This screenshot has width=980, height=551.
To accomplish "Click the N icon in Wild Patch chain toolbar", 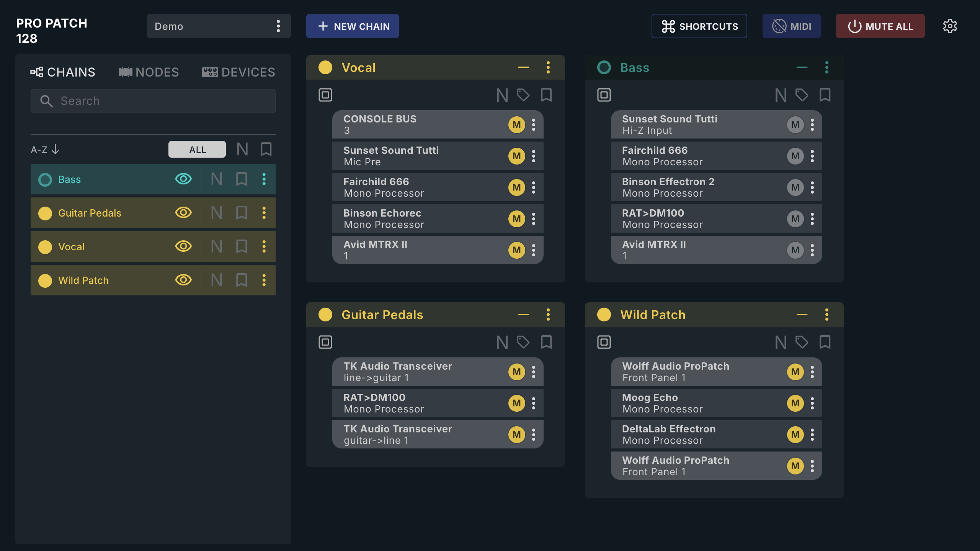I will (781, 342).
